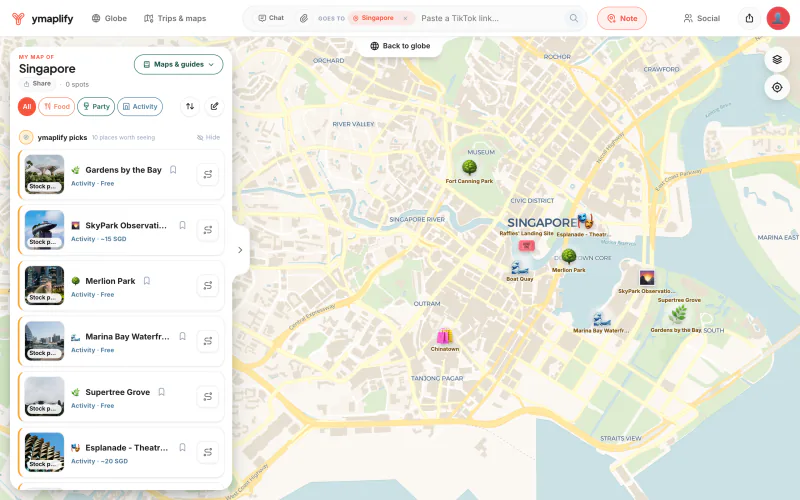Click the edit pencil icon
800x500 pixels.
(214, 106)
